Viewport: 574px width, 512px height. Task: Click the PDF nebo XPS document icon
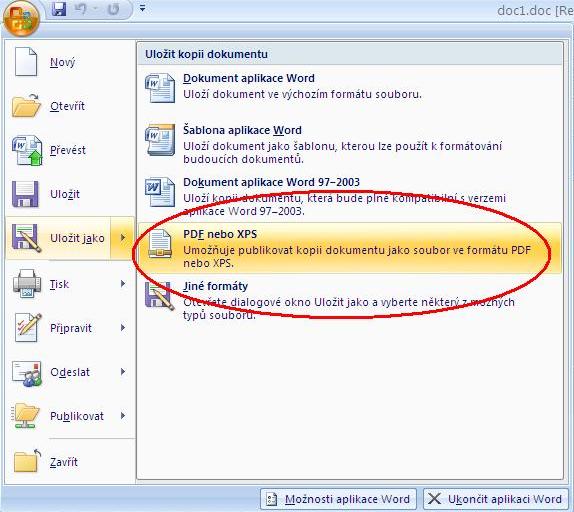[x=160, y=244]
